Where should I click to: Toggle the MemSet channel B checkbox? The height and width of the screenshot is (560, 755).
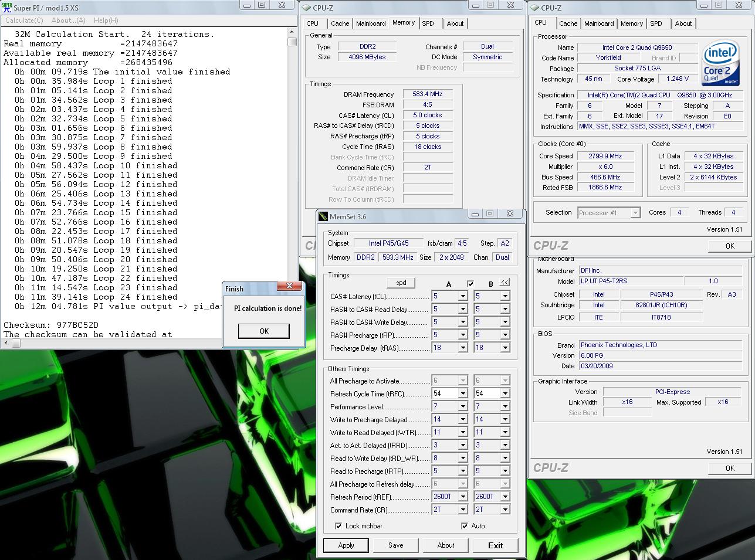[x=470, y=284]
